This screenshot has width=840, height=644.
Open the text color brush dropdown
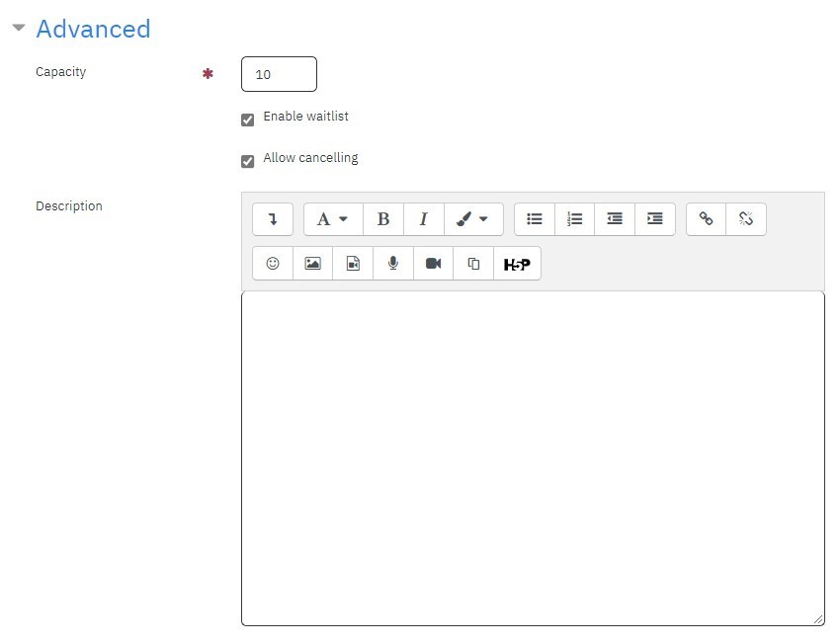473,219
